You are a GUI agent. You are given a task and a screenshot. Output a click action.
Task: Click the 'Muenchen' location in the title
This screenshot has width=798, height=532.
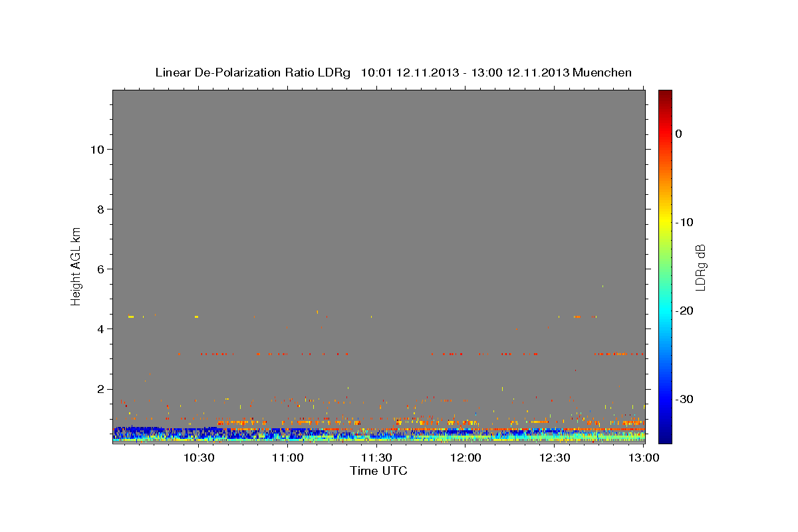[x=602, y=72]
